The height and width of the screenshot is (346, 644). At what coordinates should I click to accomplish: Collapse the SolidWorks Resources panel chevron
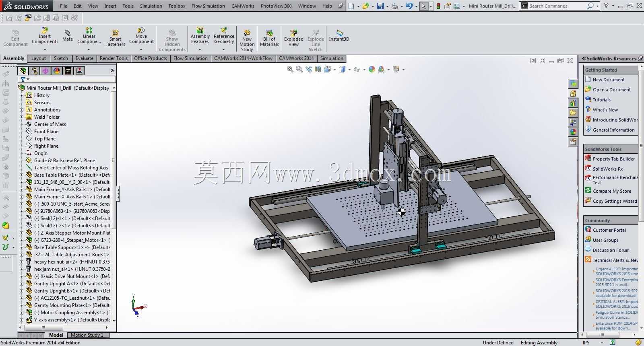pyautogui.click(x=583, y=59)
